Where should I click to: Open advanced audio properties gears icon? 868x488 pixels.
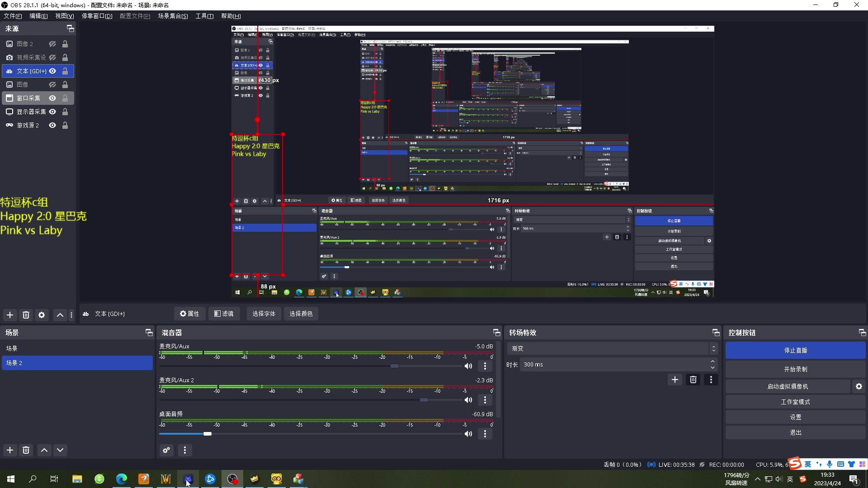(166, 450)
